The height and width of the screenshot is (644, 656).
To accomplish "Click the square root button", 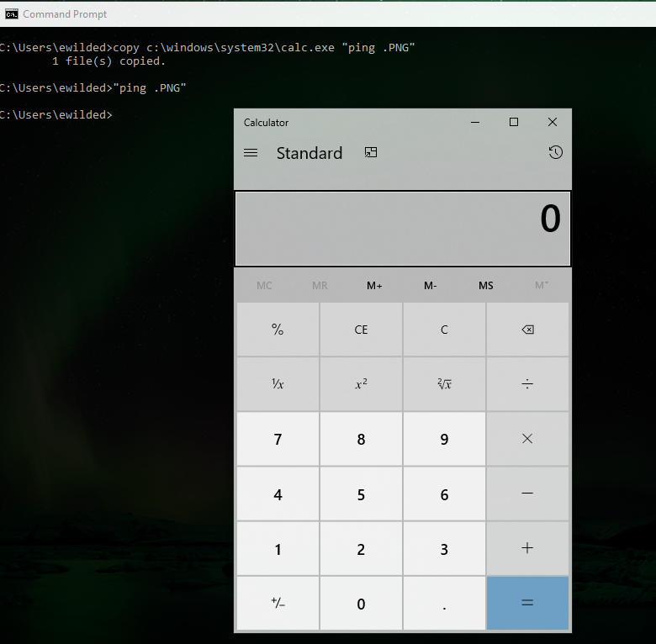I will click(444, 384).
